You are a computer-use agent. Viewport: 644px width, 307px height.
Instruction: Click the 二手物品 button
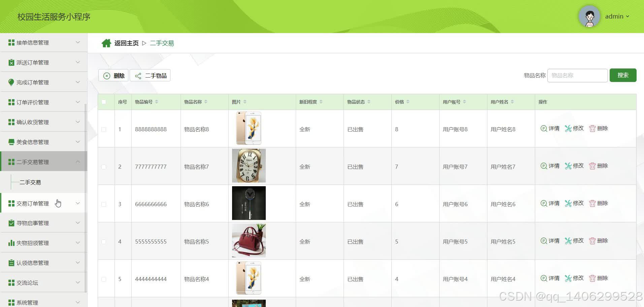click(150, 76)
